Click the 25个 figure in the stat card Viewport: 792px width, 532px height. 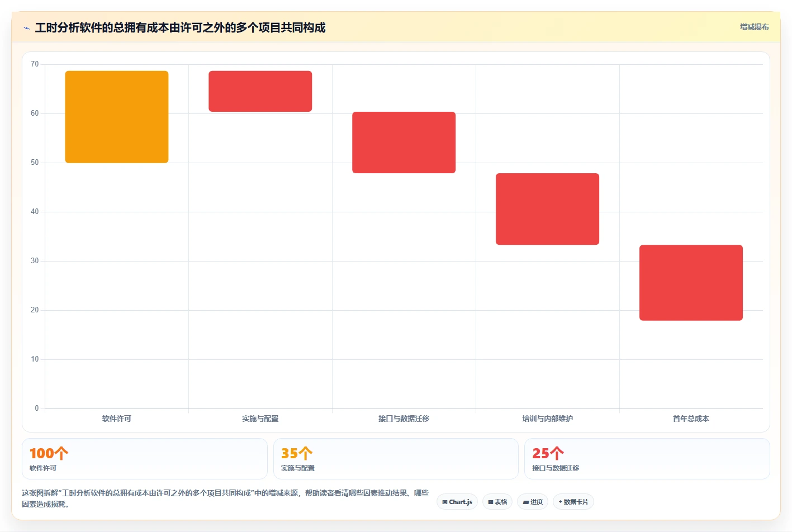[x=548, y=453]
